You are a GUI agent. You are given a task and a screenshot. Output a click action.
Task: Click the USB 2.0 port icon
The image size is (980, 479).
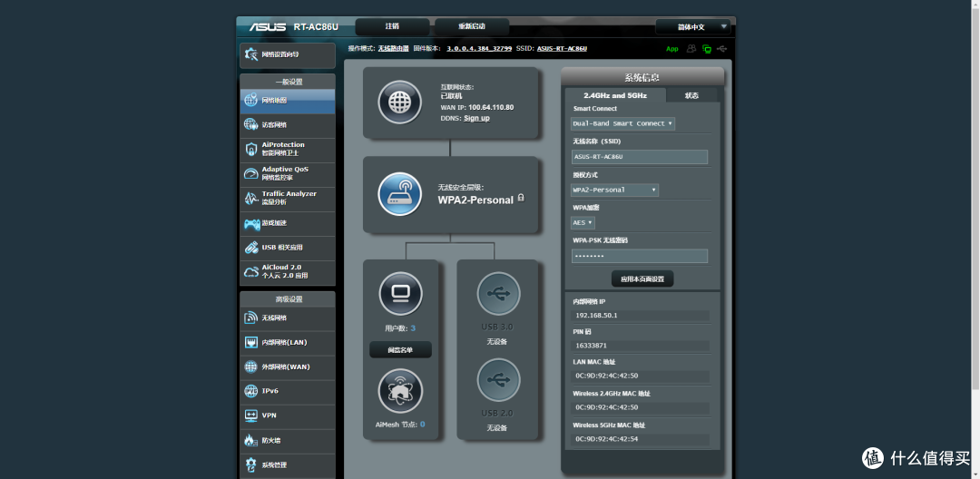point(498,380)
